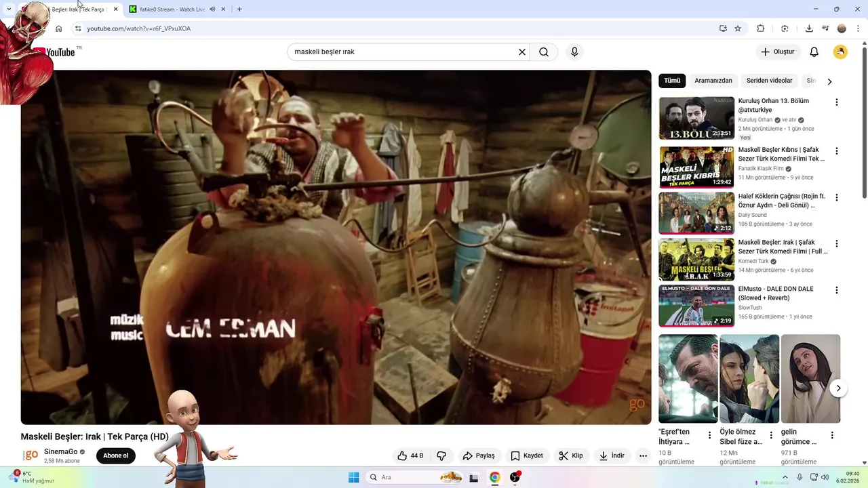Click the Komedi Türk channel name

pyautogui.click(x=753, y=261)
